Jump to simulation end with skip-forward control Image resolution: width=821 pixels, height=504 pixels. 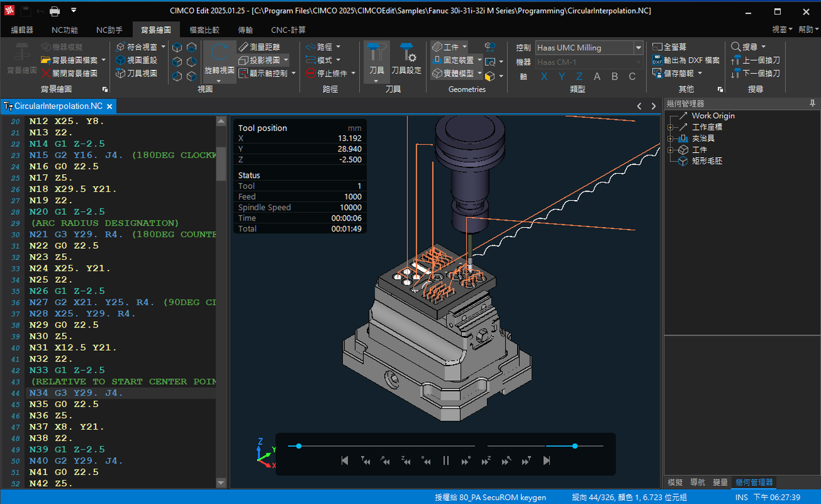point(546,460)
